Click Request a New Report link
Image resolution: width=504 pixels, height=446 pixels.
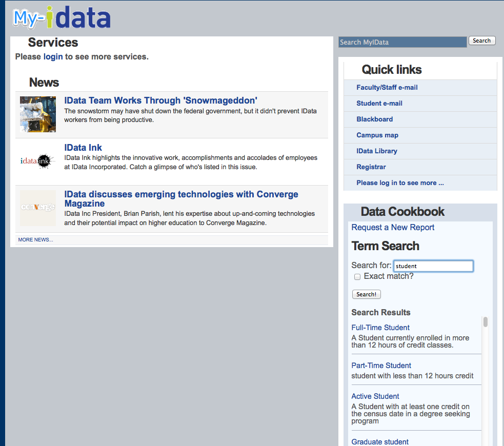[393, 227]
